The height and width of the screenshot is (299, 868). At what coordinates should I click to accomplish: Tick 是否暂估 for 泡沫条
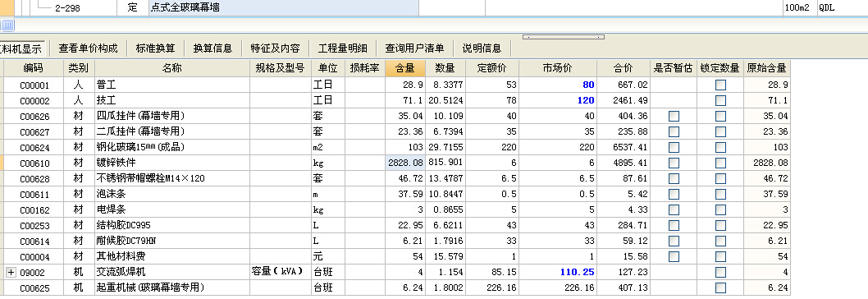coord(674,194)
